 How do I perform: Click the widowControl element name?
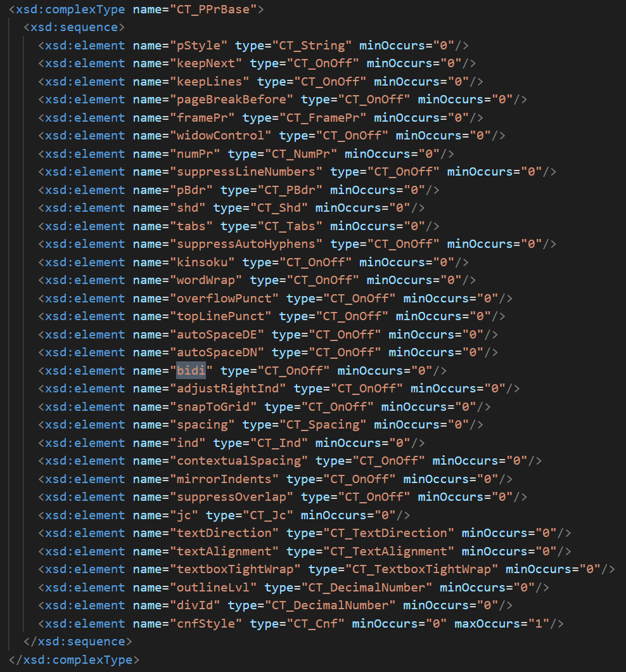coord(220,136)
